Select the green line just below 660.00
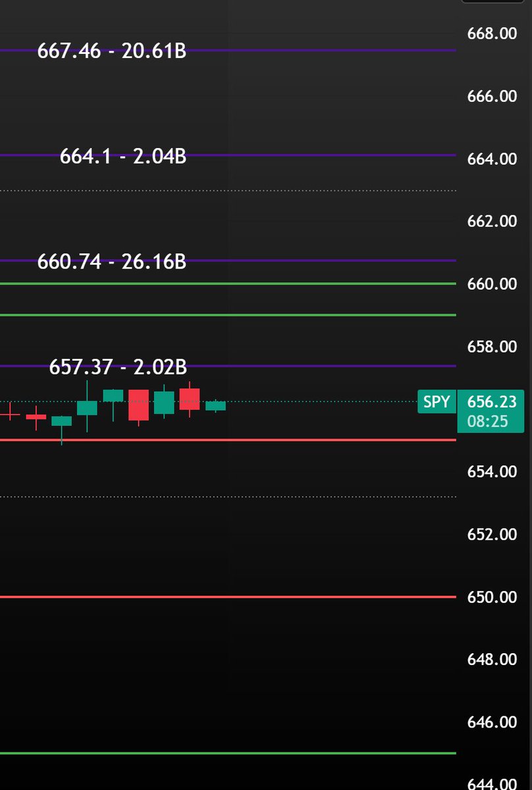The height and width of the screenshot is (790, 532). tap(228, 315)
